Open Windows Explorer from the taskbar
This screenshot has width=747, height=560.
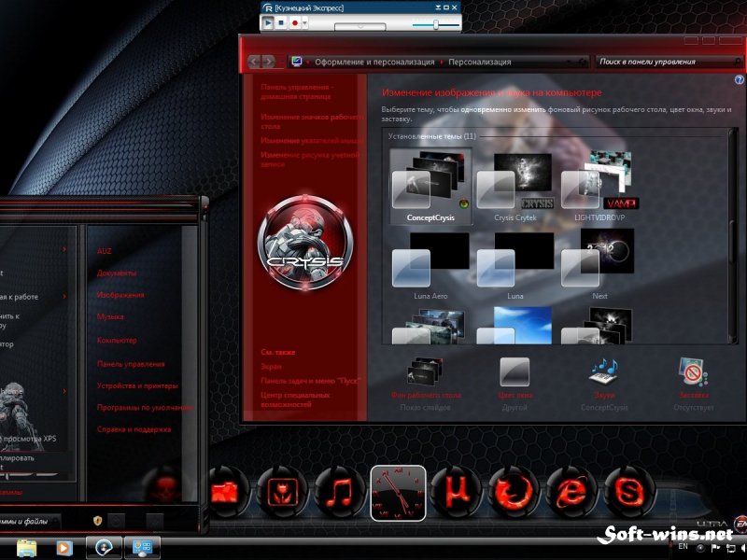26,548
